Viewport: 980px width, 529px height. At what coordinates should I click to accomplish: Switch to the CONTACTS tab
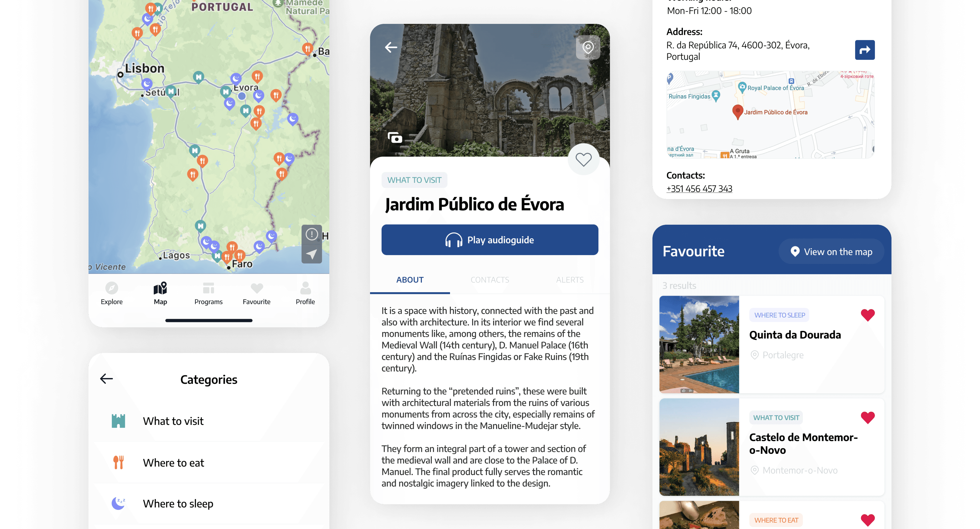coord(490,280)
